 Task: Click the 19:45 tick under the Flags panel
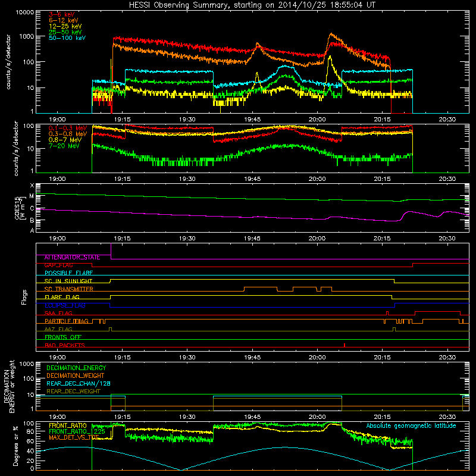[252, 358]
